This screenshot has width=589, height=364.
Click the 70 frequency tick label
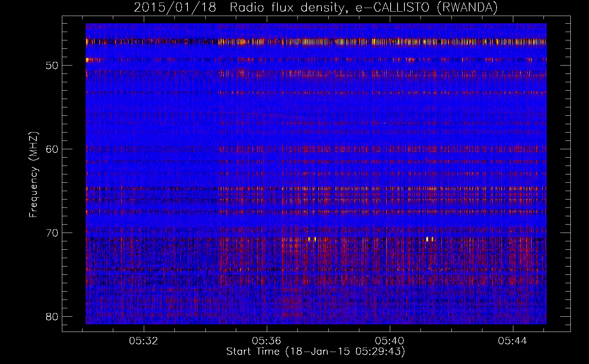tap(52, 233)
